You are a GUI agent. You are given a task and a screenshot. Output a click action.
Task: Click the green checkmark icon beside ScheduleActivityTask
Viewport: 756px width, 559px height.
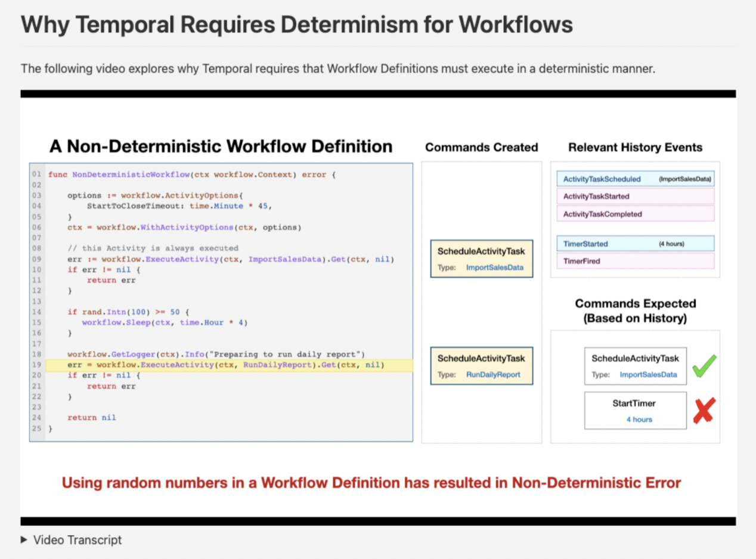click(x=704, y=366)
